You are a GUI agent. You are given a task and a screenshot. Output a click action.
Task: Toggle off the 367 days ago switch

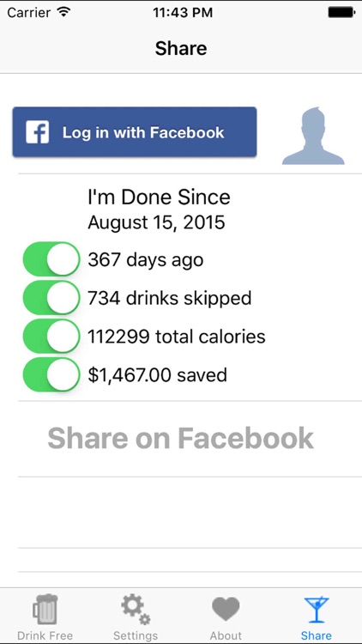pos(51,259)
